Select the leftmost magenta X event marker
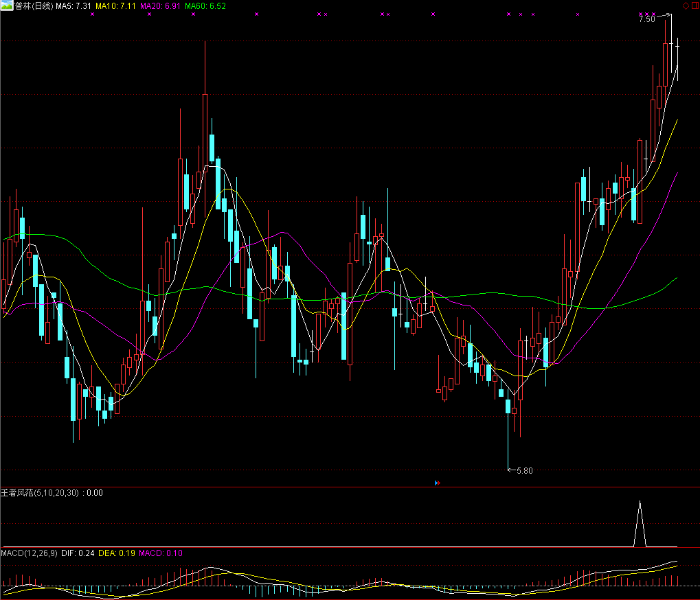The width and height of the screenshot is (700, 600). 93,14
